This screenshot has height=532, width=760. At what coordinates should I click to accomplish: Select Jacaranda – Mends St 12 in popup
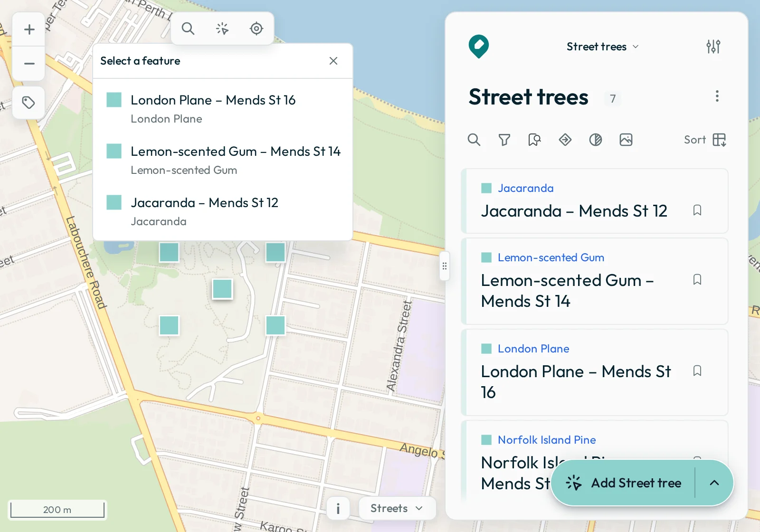(x=223, y=211)
